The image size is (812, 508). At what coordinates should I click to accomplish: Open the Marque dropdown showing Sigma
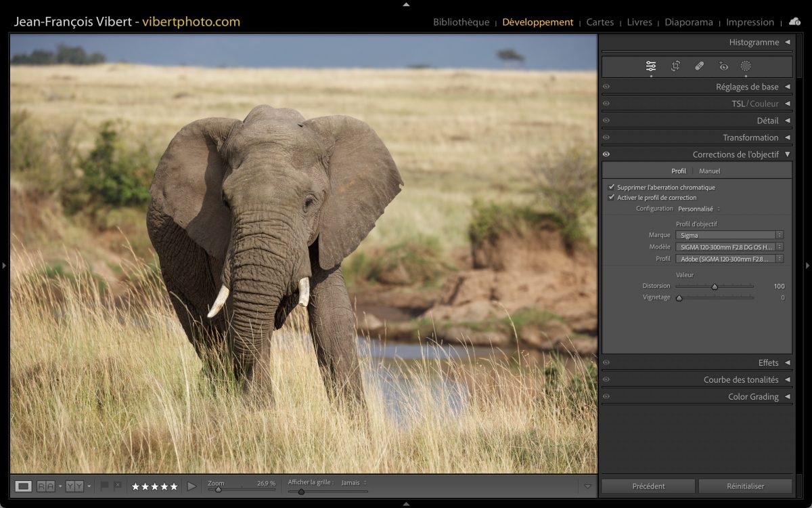tap(729, 235)
